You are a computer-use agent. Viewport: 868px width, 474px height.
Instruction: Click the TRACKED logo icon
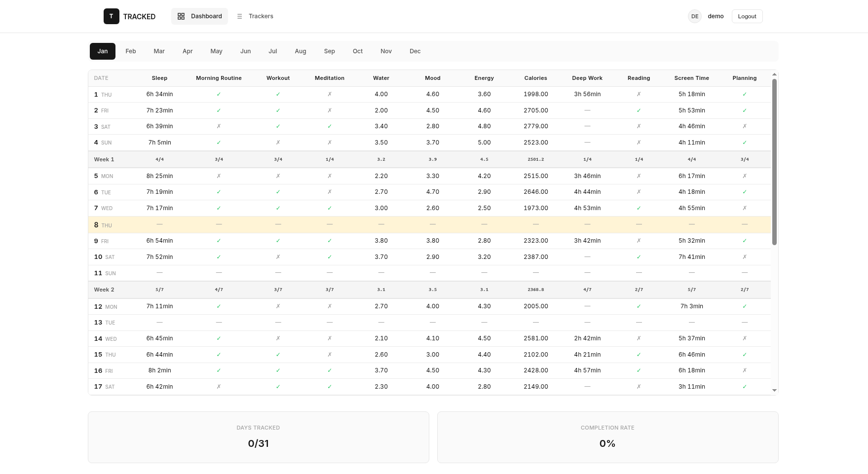(111, 16)
